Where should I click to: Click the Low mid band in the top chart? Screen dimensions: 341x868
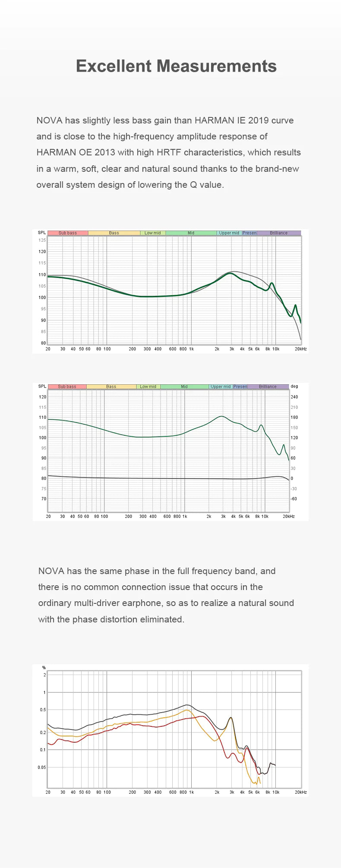[x=152, y=233]
